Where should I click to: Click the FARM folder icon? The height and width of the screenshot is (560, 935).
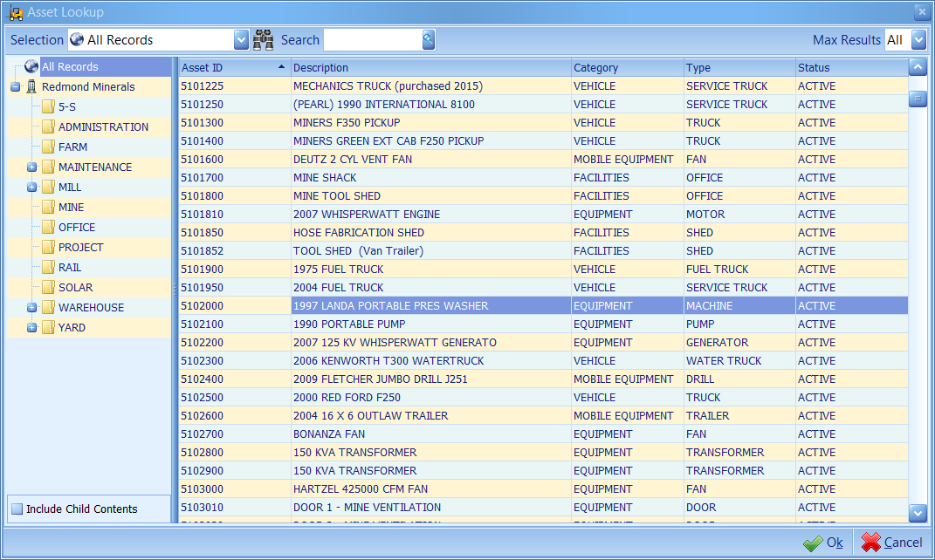49,147
